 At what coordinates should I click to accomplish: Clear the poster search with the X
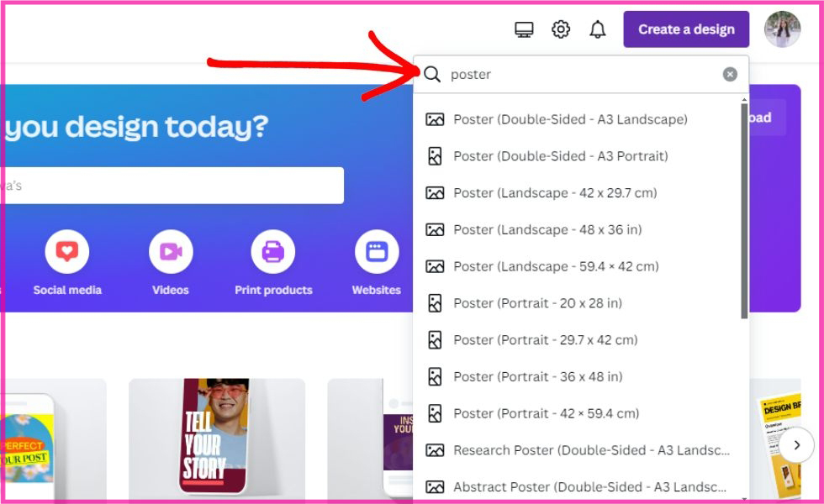(730, 74)
